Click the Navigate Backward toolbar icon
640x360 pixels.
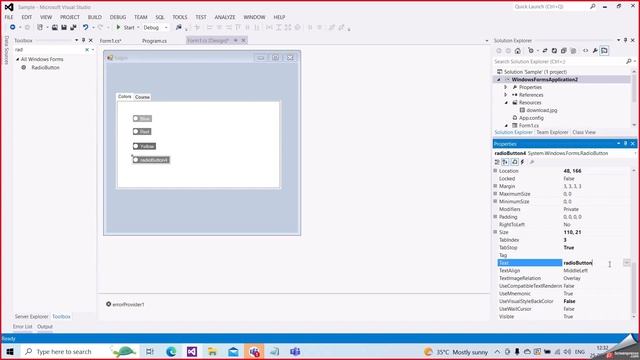point(13,27)
